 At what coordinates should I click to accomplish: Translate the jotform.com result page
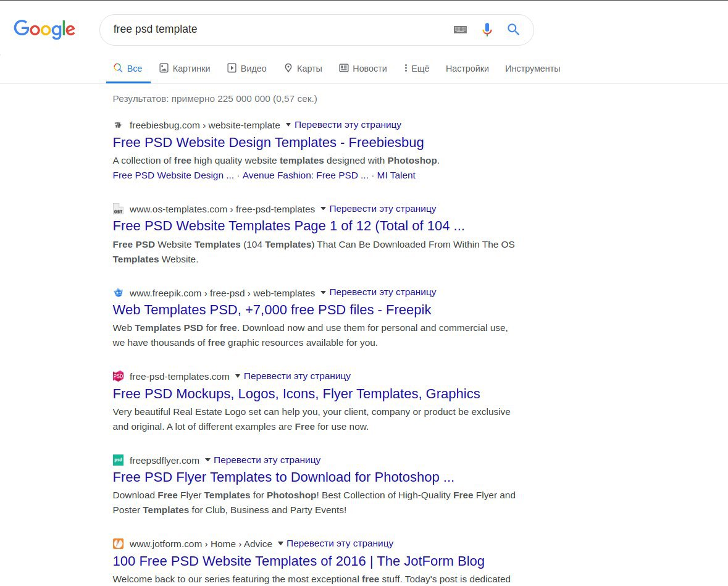click(x=340, y=544)
